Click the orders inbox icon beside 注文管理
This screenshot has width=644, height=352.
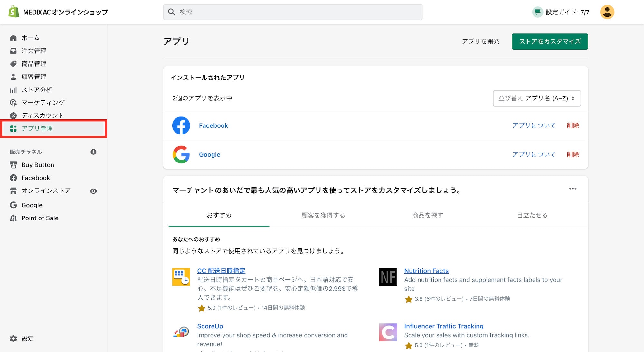click(x=13, y=51)
